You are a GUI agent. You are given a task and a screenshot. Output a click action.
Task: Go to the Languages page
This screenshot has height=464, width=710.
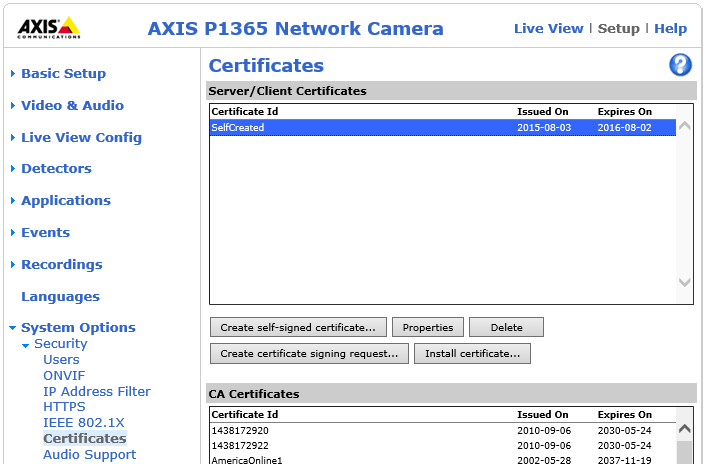coord(60,297)
